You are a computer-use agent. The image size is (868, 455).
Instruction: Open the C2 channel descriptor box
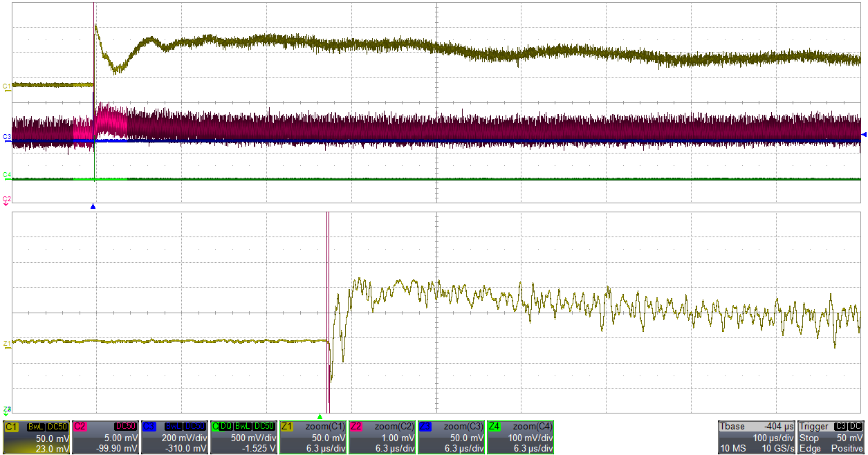[105, 437]
